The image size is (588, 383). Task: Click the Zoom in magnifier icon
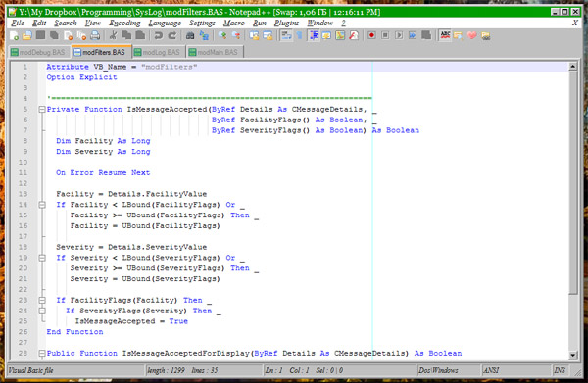[x=222, y=35]
